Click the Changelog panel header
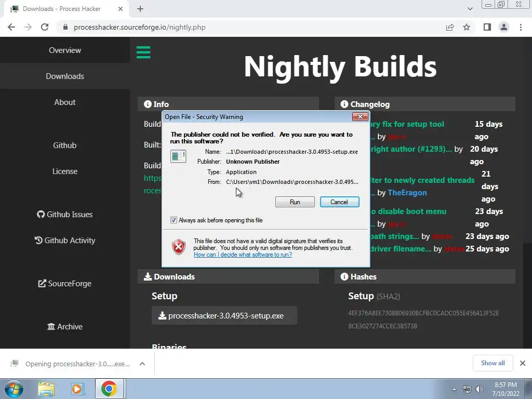This screenshot has width=532, height=399. point(425,104)
